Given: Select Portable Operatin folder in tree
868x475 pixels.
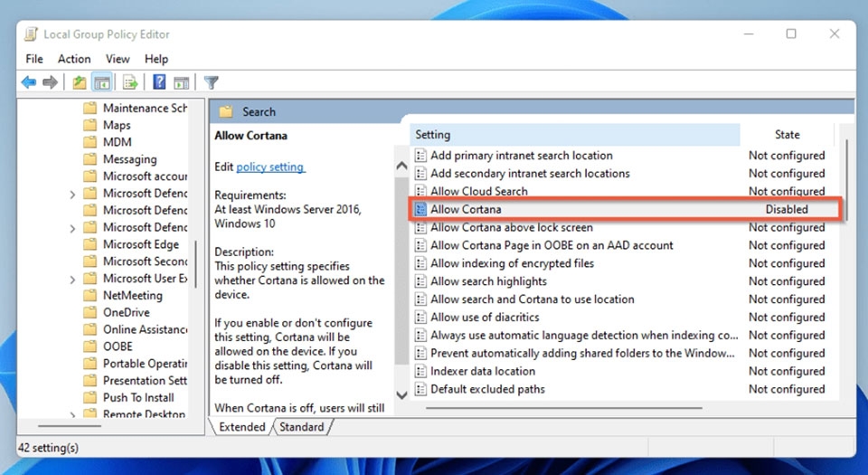Looking at the screenshot, I should pyautogui.click(x=145, y=364).
